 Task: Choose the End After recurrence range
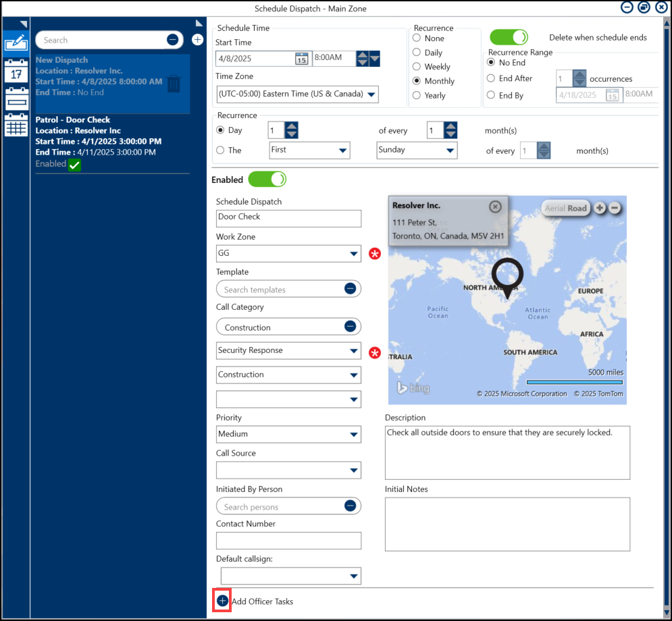[491, 78]
